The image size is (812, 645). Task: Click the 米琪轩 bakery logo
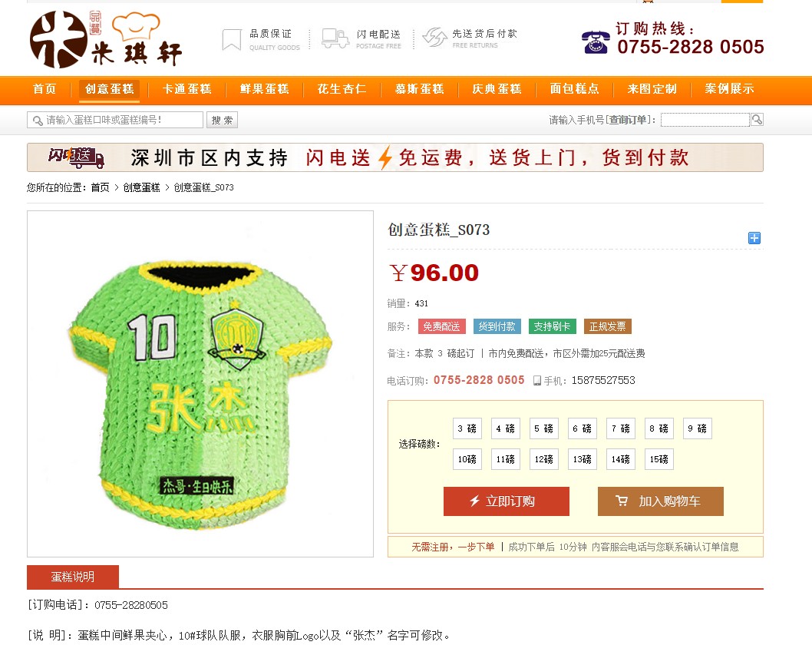click(106, 39)
